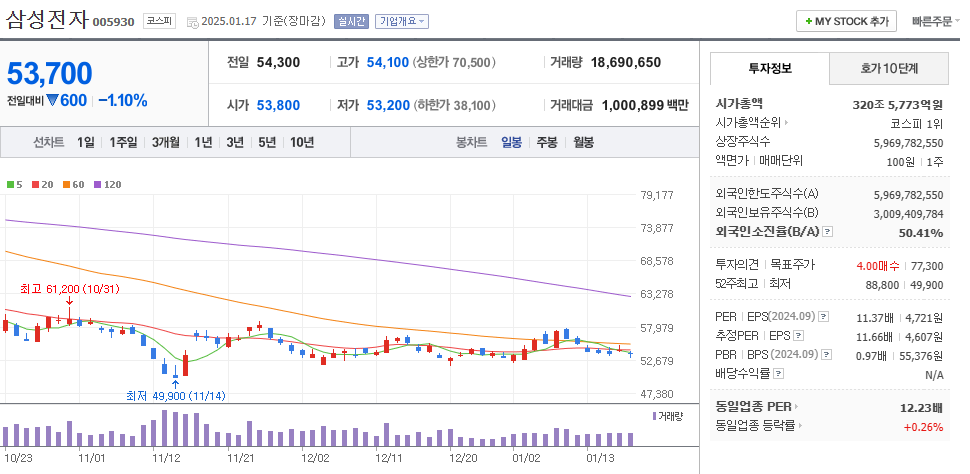This screenshot has height=474, width=970.
Task: Open 빠른주문 dropdown
Action: (x=935, y=21)
